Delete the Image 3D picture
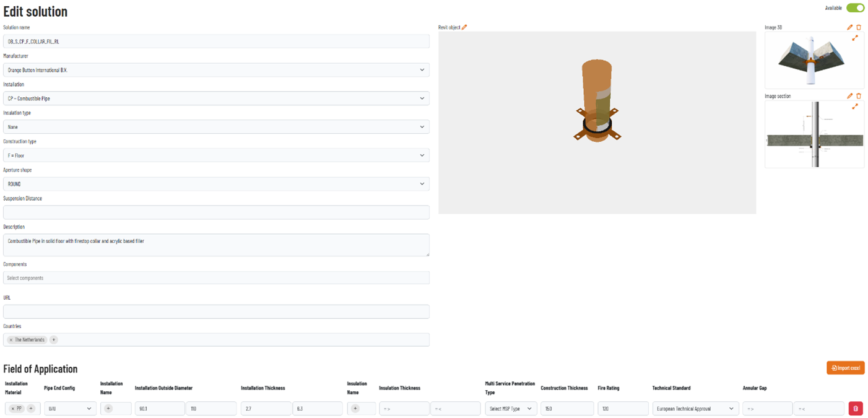Viewport: 868px width, 418px height. point(859,27)
